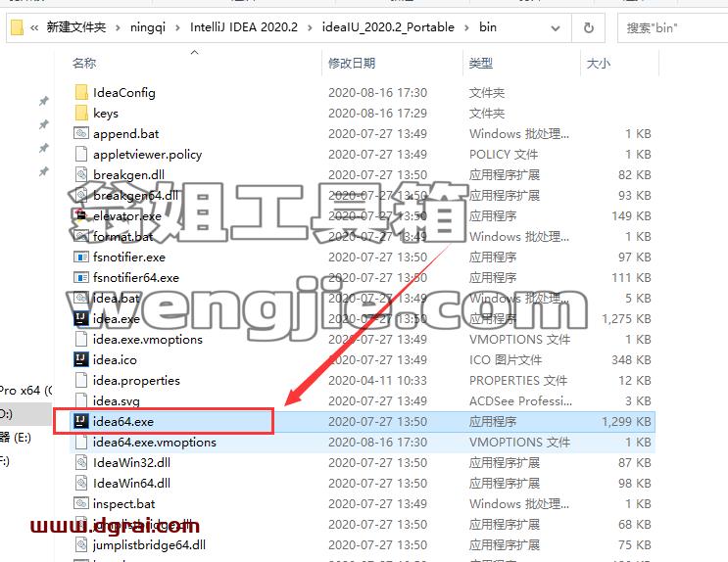The width and height of the screenshot is (728, 562).
Task: Click the bin breadcrumb segment
Action: pos(488,26)
